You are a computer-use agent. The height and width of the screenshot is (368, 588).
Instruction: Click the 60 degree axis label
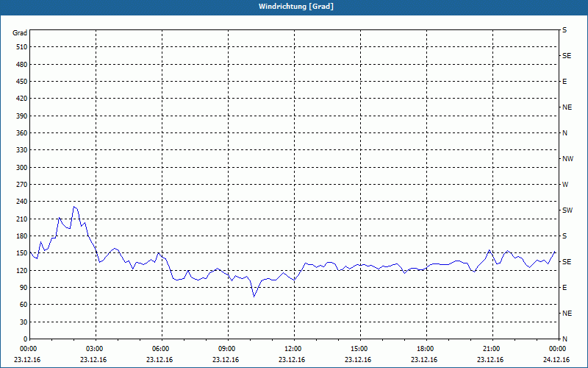pos(24,305)
